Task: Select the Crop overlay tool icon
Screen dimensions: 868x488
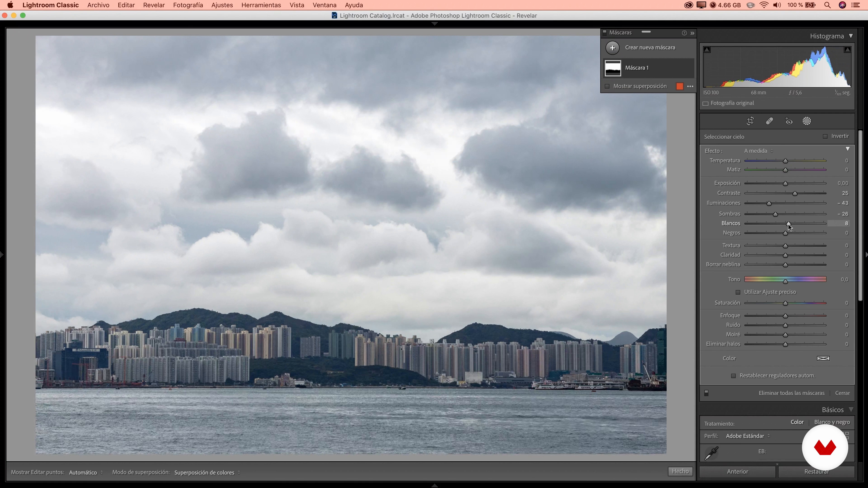Action: point(750,121)
